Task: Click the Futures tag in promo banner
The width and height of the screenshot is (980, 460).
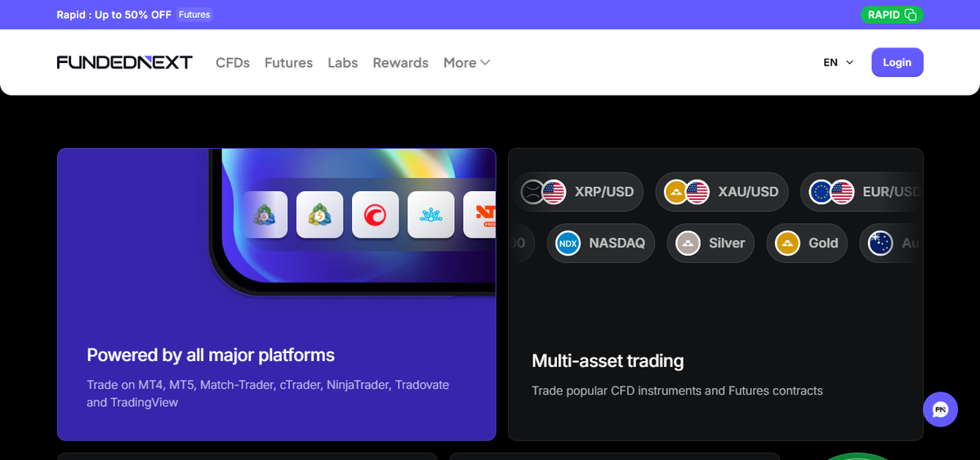Action: click(194, 15)
